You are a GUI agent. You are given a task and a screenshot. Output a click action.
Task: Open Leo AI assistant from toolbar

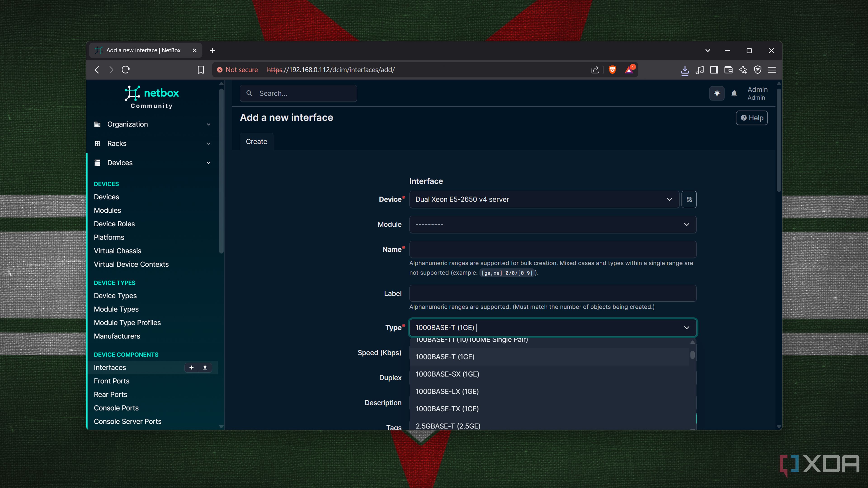[743, 70]
